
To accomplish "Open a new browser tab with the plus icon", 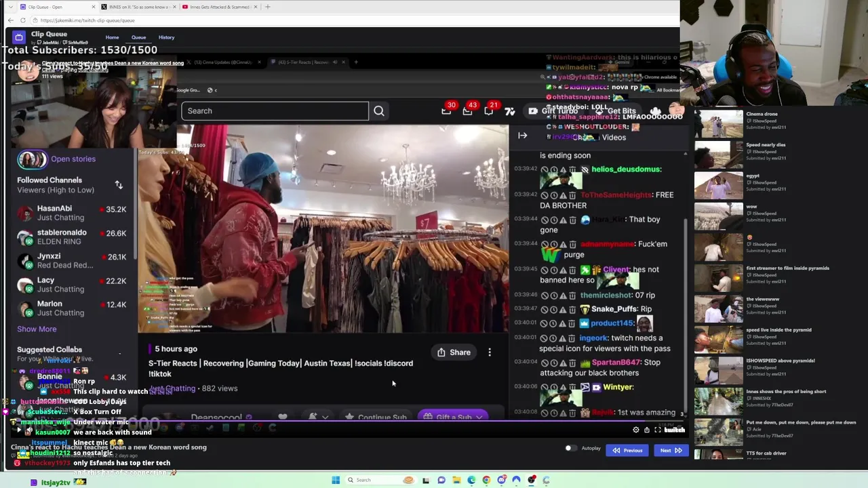I will coord(267,7).
